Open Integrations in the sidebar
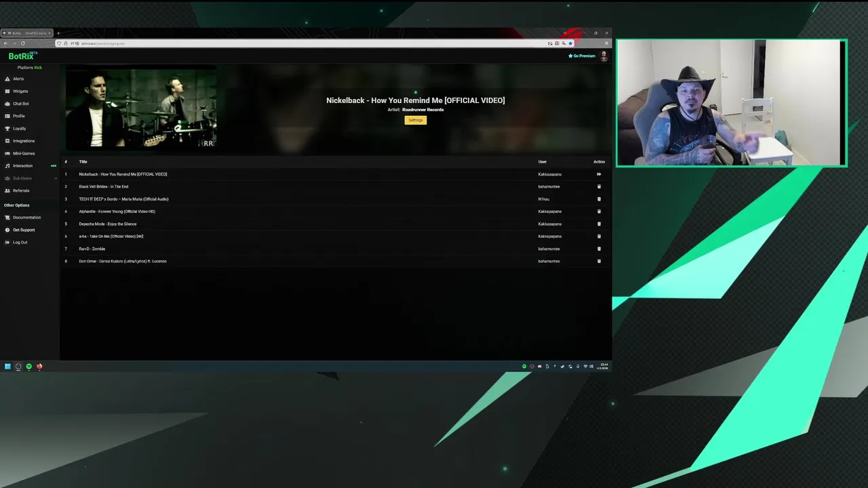Viewport: 868px width, 488px height. pyautogui.click(x=24, y=141)
